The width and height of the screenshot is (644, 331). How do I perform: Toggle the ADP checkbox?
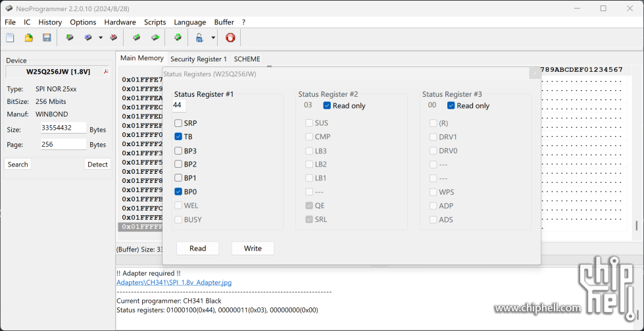pos(433,206)
